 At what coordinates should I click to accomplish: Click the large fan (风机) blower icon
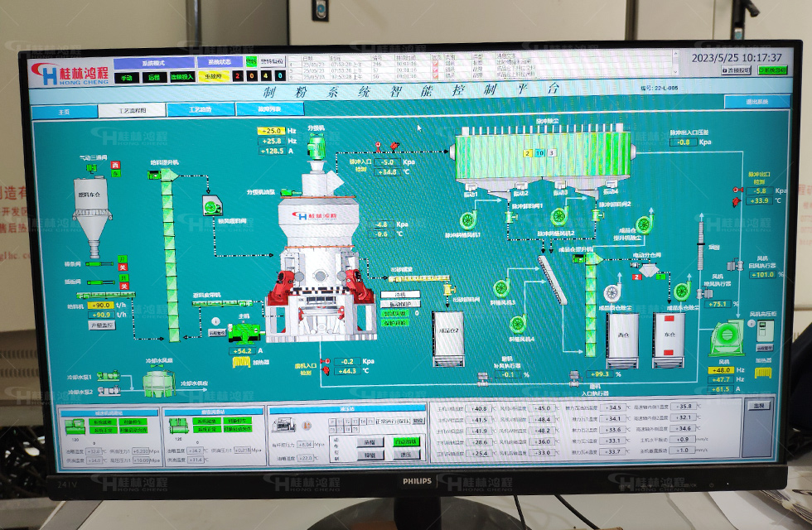click(x=727, y=337)
